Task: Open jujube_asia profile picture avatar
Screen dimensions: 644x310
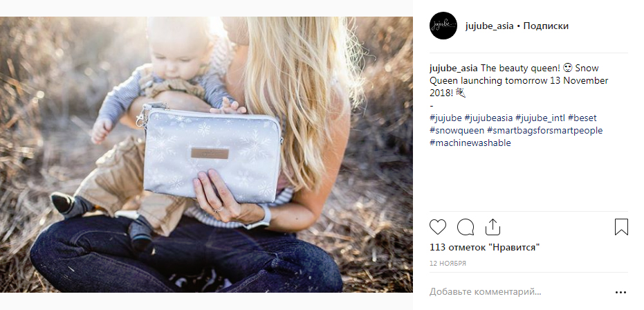Action: pos(443,26)
